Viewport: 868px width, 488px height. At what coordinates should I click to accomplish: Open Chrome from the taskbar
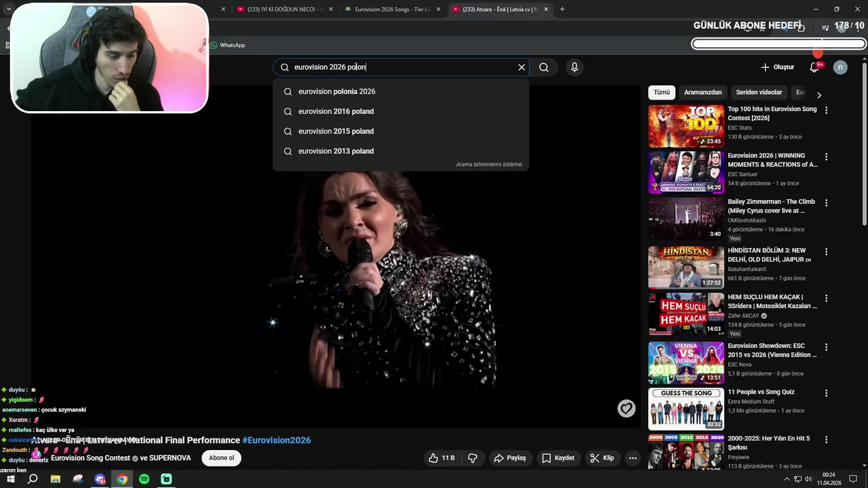coord(122,479)
